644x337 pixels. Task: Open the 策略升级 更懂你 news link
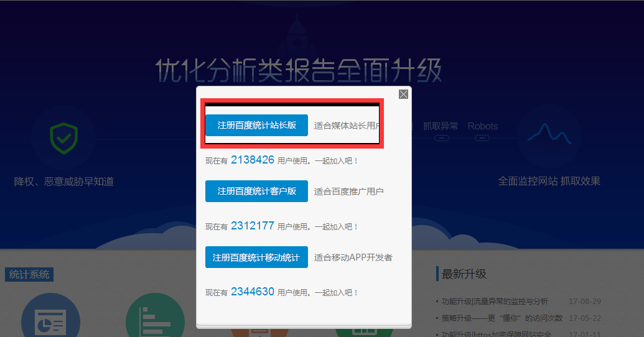pos(502,318)
